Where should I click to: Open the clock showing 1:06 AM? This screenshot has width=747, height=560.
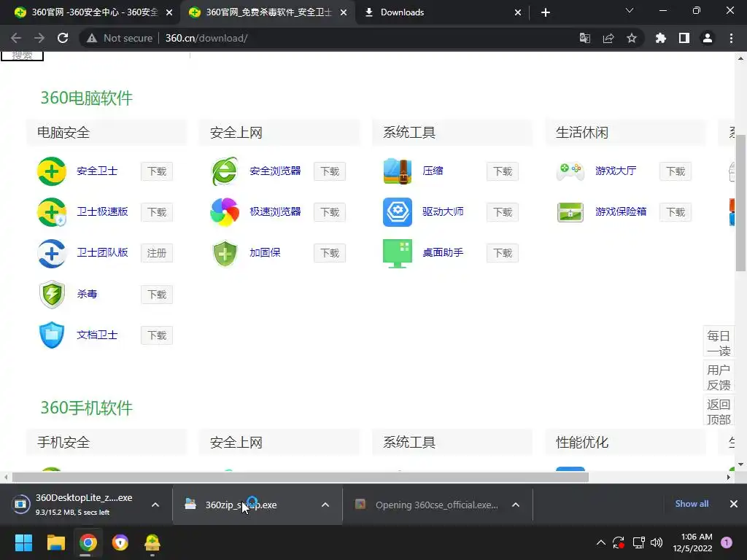coord(693,542)
